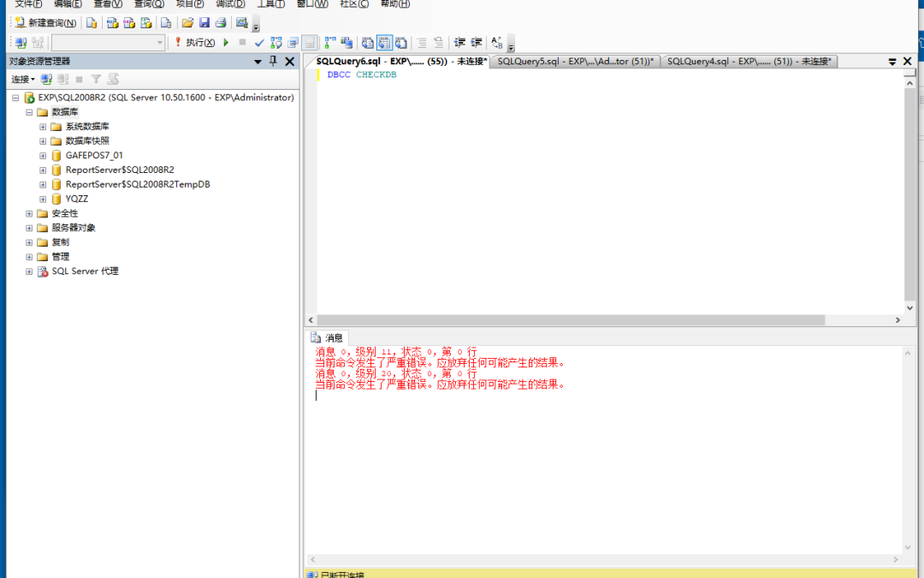
Task: Open the 消息 Messages tab
Action: (x=327, y=338)
